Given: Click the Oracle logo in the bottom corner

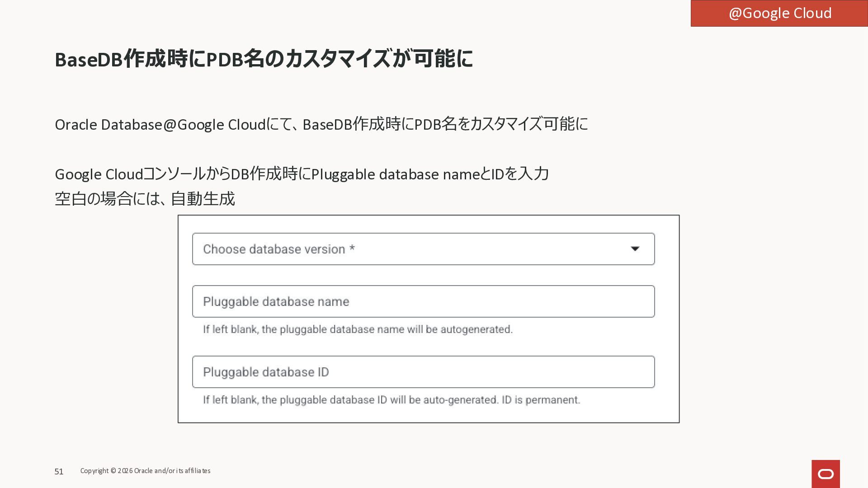Looking at the screenshot, I should point(826,474).
